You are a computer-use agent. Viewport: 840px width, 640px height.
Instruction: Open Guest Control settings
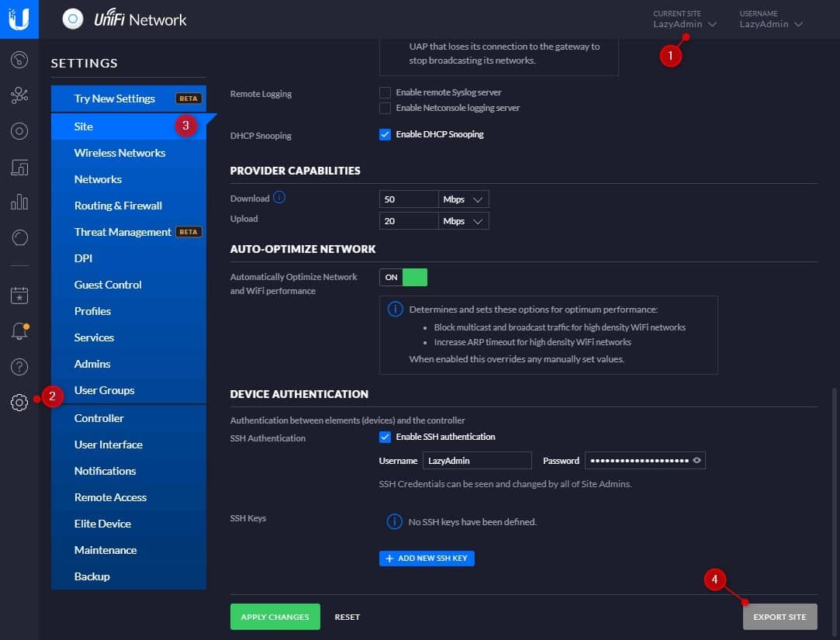pyautogui.click(x=129, y=285)
